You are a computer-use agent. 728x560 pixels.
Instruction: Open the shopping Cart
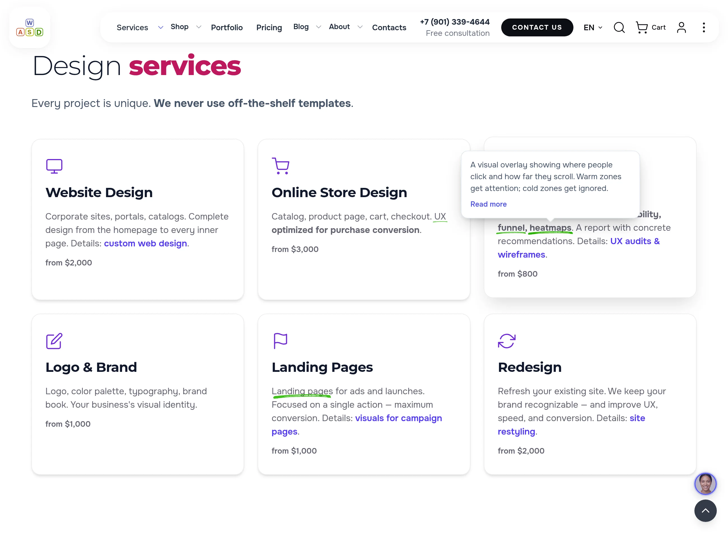tap(650, 27)
